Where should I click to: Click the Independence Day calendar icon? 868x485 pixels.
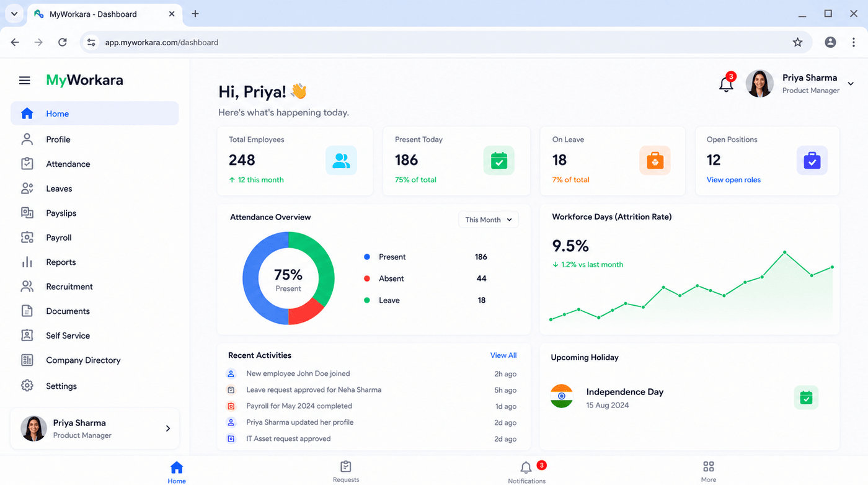click(806, 398)
